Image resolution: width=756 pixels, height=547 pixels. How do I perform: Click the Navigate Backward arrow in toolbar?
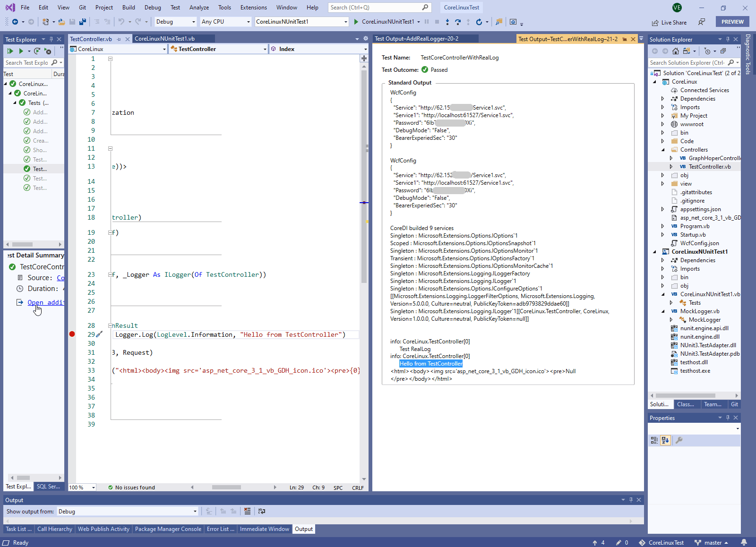click(15, 22)
